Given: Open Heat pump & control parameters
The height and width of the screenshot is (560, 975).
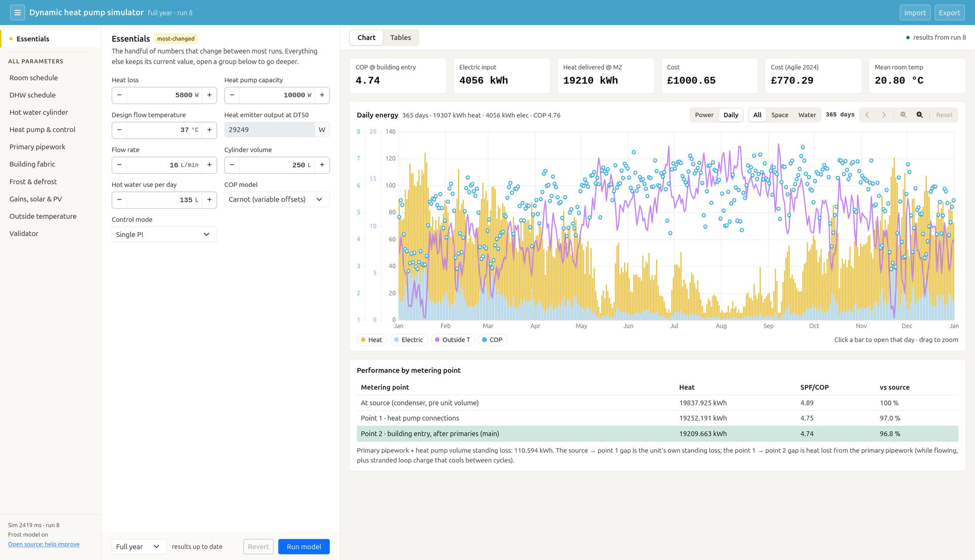Looking at the screenshot, I should tap(42, 129).
